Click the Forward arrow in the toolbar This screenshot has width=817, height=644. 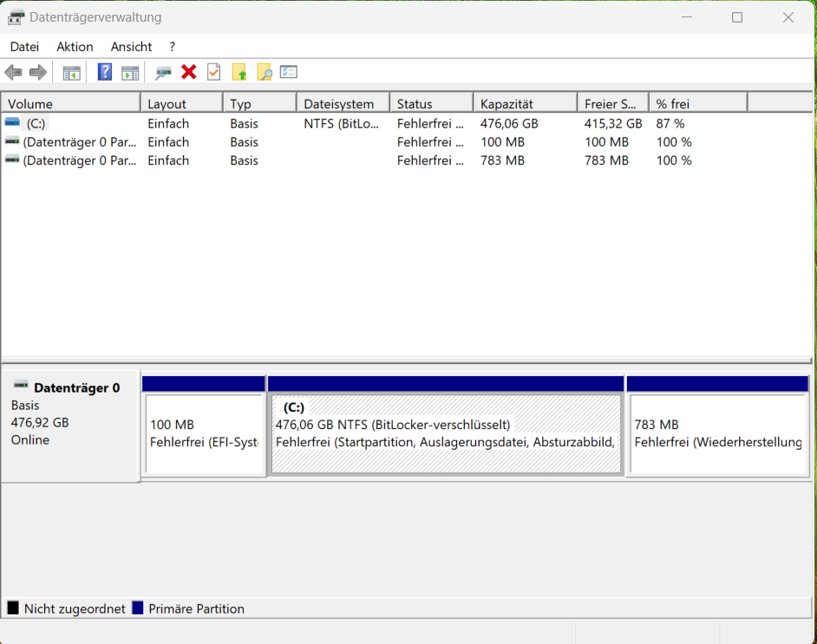[x=38, y=72]
